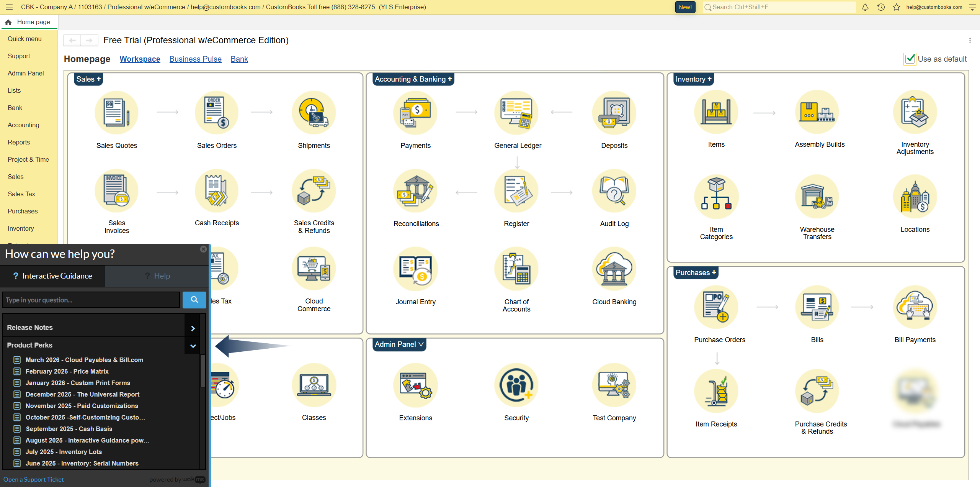
Task: Collapse the Admin Panel group header
Action: coord(399,344)
